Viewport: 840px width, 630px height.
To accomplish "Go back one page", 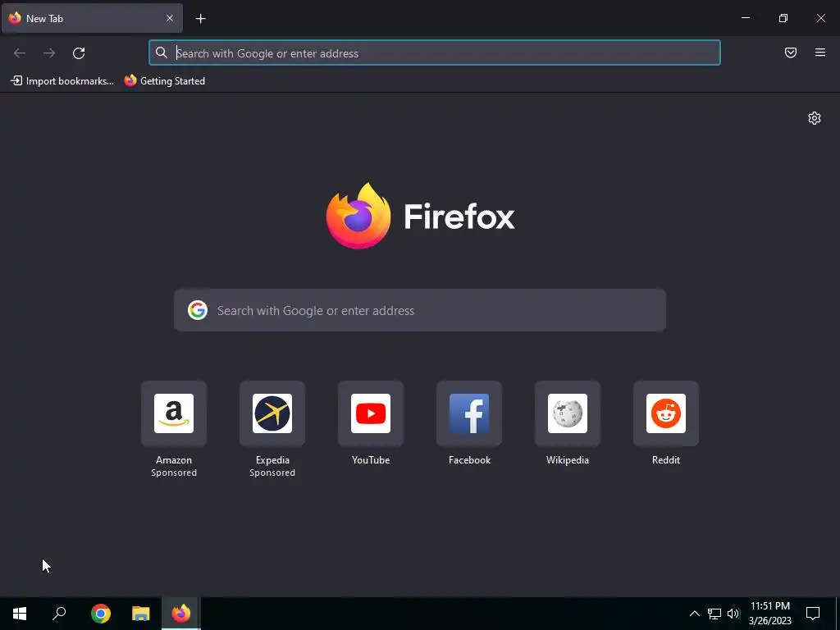I will (20, 52).
